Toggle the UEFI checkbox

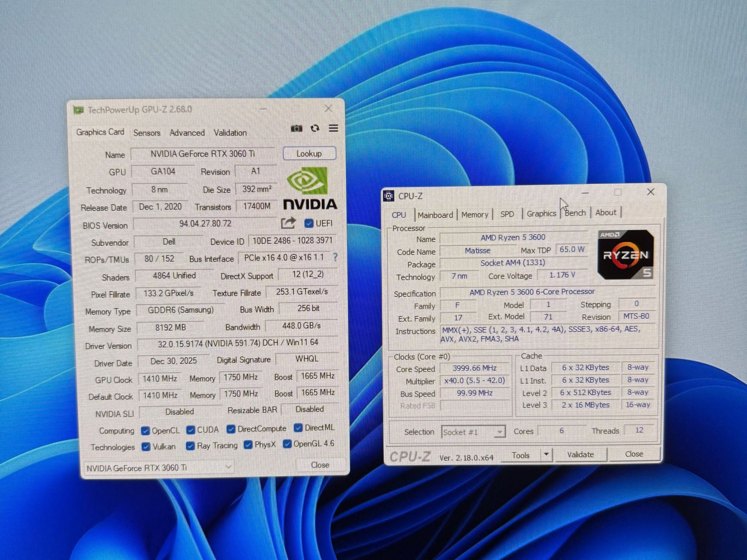tap(309, 223)
